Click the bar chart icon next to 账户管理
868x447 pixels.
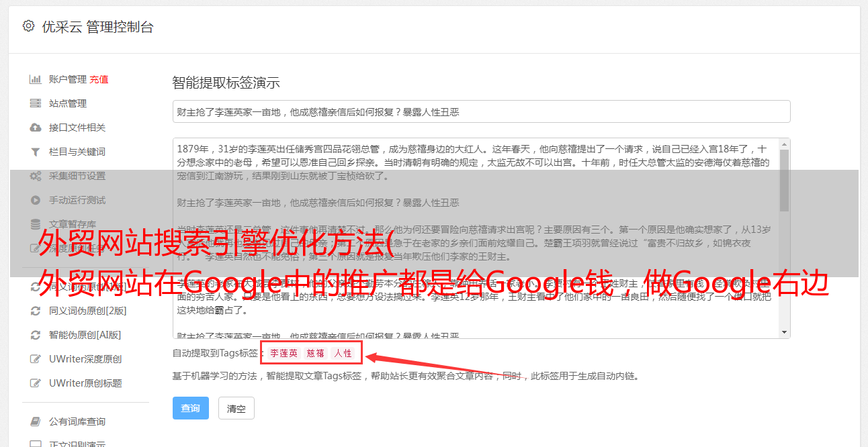[x=36, y=79]
